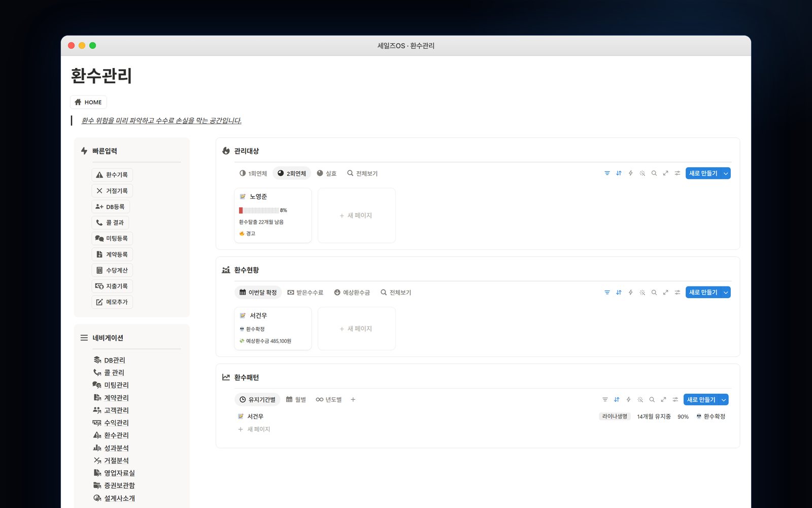The height and width of the screenshot is (508, 812).
Task: Click 새로 만들기 button in 관리대상
Action: tap(703, 173)
